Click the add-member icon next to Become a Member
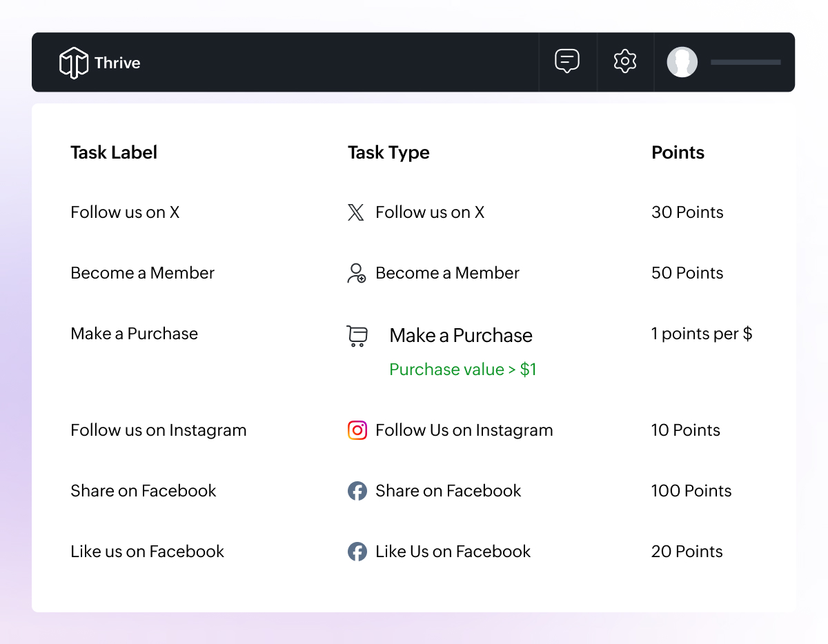The width and height of the screenshot is (828, 644). tap(355, 273)
